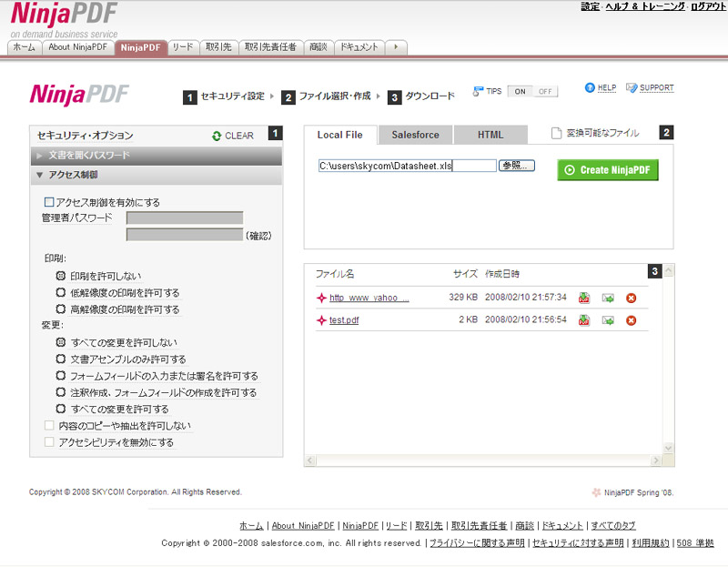
Task: Delete the test.pdf file
Action: (631, 320)
